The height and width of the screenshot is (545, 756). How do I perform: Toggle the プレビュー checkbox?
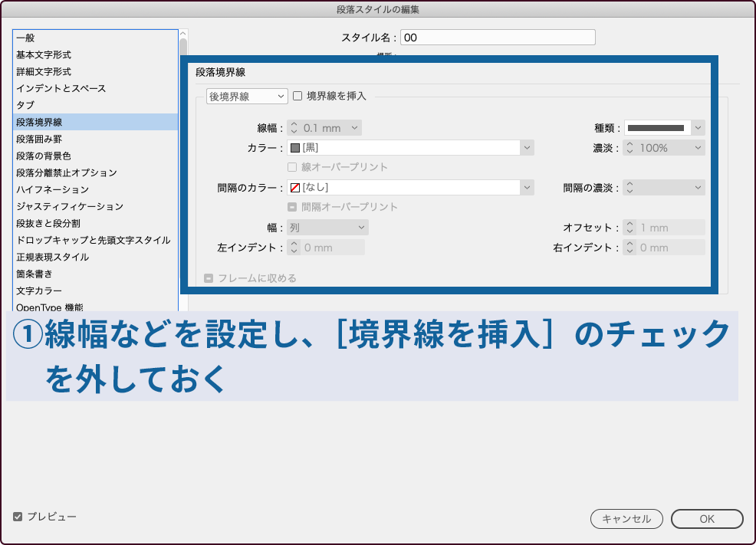click(x=19, y=517)
